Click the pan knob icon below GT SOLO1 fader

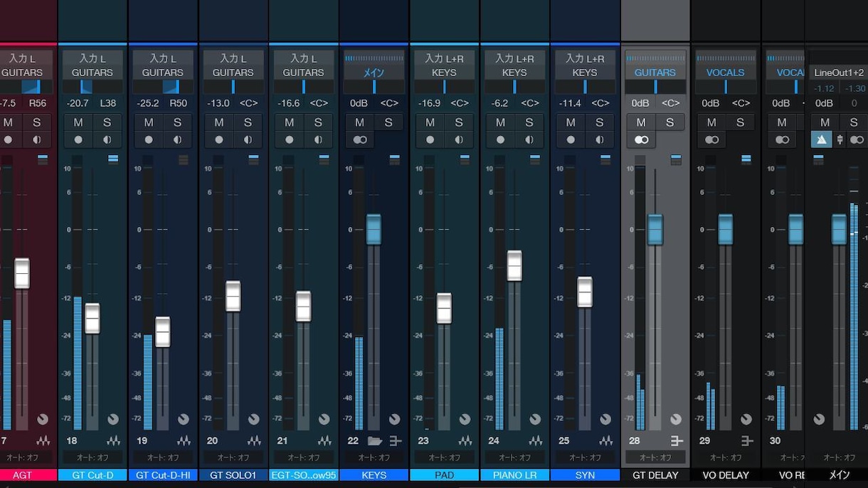(x=254, y=420)
